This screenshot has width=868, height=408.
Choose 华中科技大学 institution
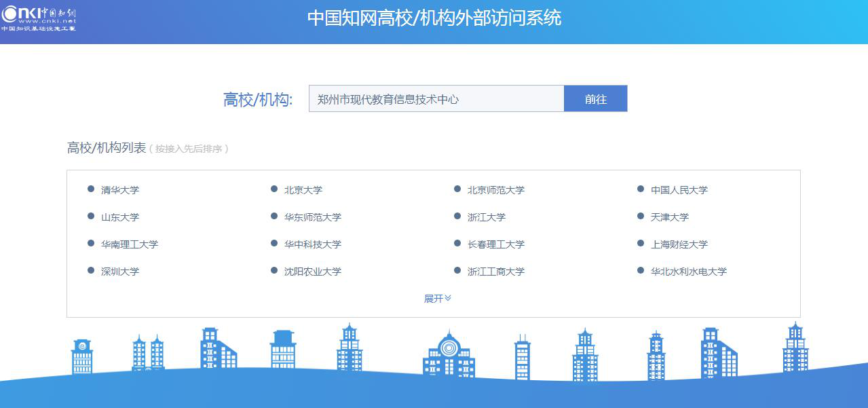[x=313, y=244]
